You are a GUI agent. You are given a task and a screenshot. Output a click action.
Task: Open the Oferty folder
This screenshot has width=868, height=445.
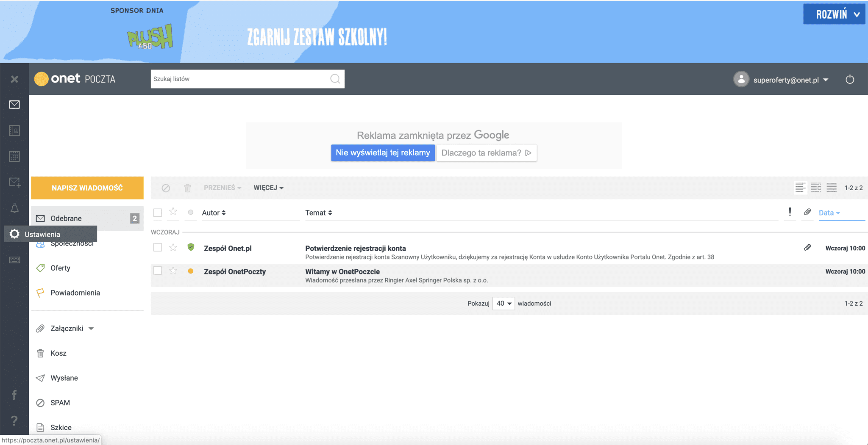pyautogui.click(x=60, y=268)
